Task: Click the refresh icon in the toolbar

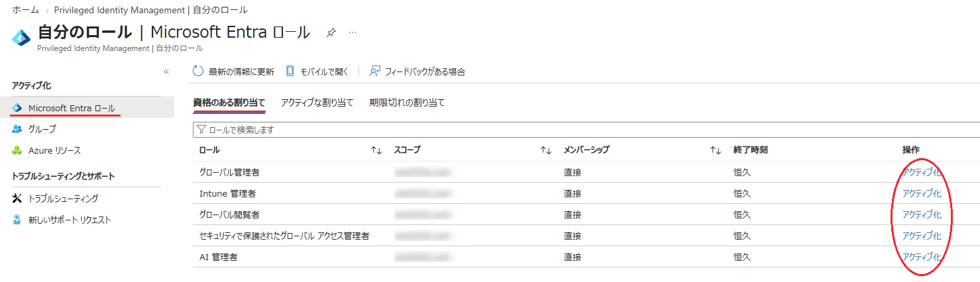Action: point(198,71)
